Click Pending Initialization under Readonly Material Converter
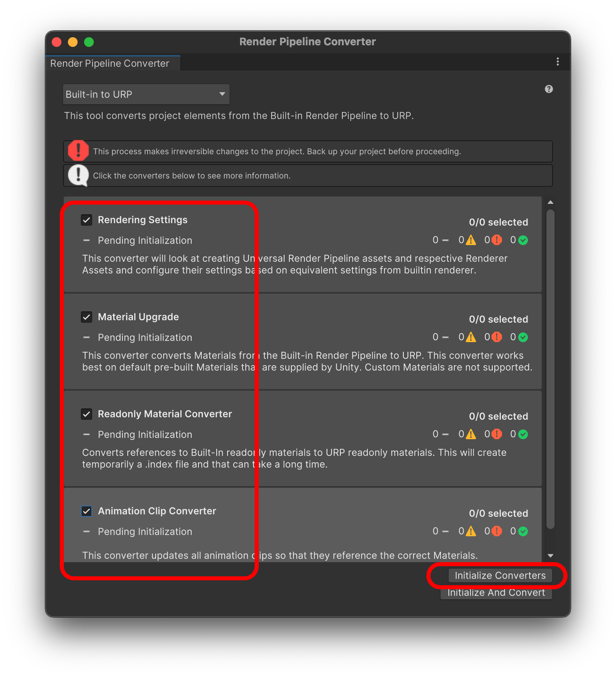The image size is (616, 677). coord(145,434)
